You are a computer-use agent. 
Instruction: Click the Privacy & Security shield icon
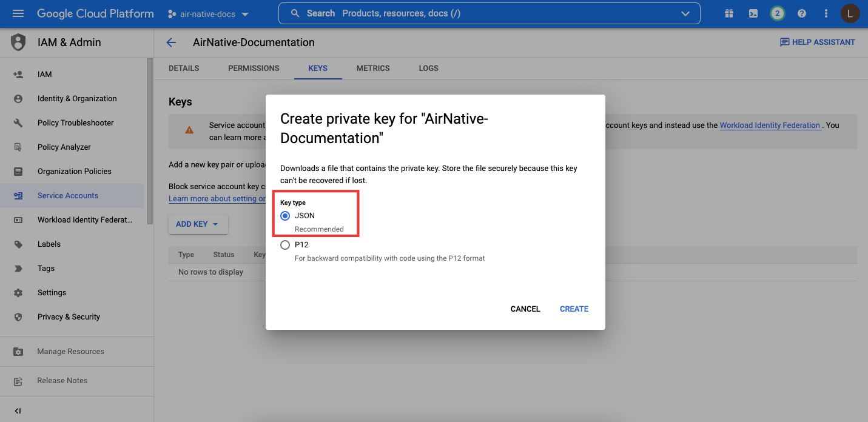tap(18, 317)
